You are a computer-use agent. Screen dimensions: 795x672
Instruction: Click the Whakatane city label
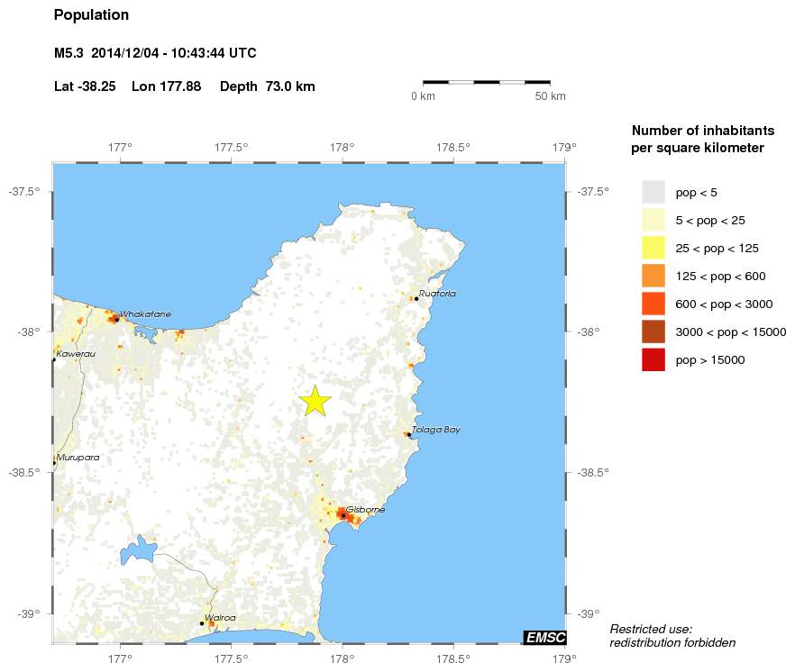(145, 313)
